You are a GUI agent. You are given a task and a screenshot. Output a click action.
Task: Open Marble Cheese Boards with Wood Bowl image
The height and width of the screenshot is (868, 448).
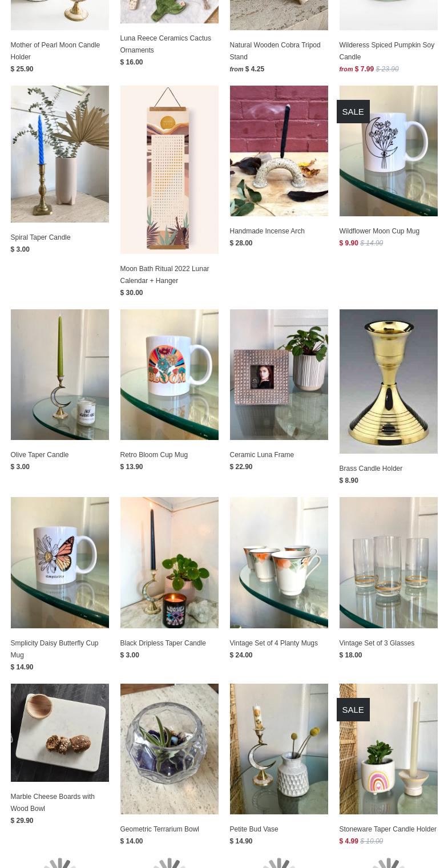(59, 733)
